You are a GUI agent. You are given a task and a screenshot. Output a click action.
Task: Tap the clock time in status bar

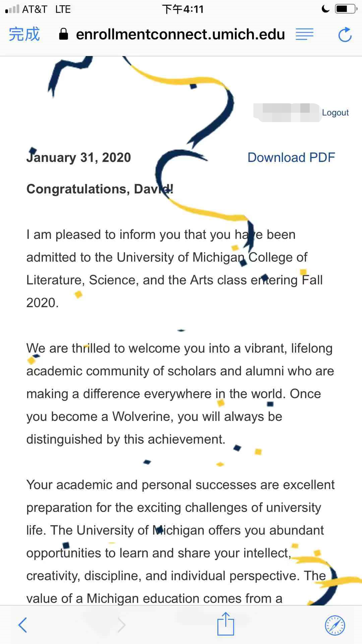tap(183, 9)
